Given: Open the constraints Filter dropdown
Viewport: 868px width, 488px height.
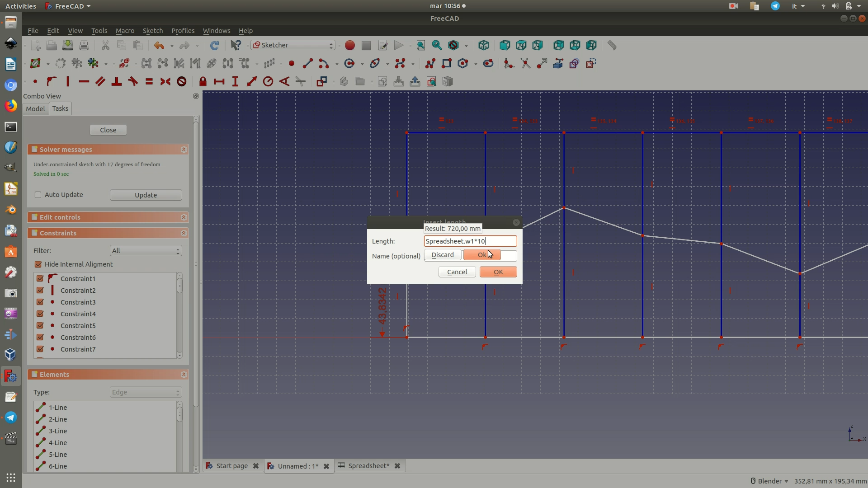Looking at the screenshot, I should pos(146,251).
